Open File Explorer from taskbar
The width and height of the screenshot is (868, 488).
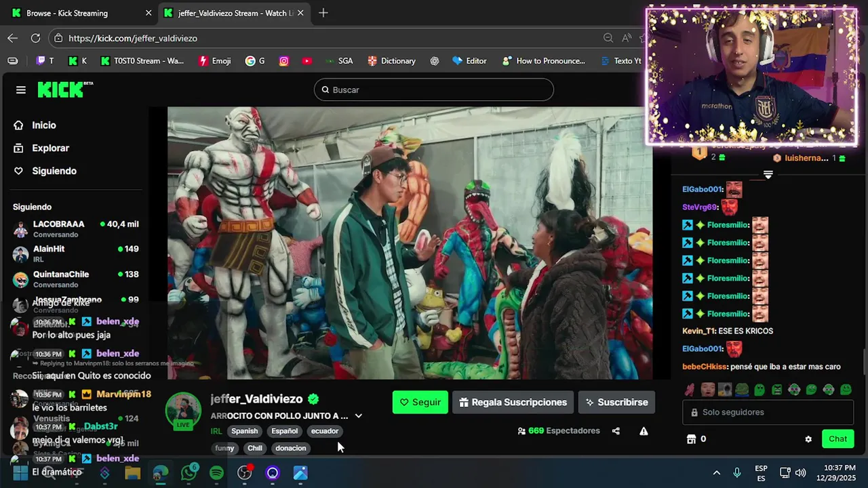132,473
